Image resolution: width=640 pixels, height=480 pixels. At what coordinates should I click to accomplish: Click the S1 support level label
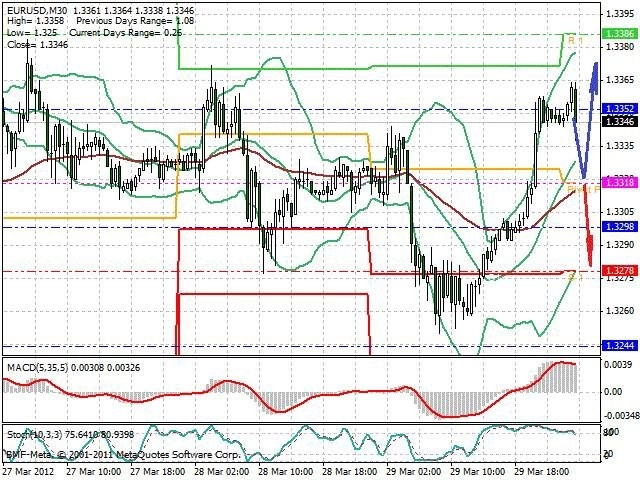tap(576, 277)
